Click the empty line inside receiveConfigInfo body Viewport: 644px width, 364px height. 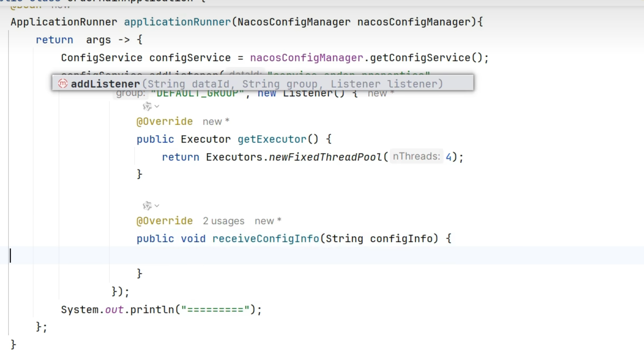pyautogui.click(x=280, y=256)
